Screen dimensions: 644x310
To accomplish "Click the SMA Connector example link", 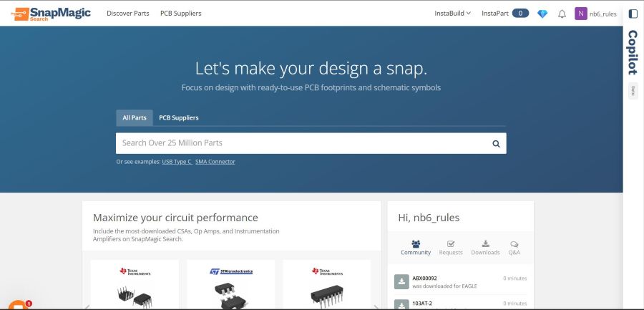I will pyautogui.click(x=215, y=162).
